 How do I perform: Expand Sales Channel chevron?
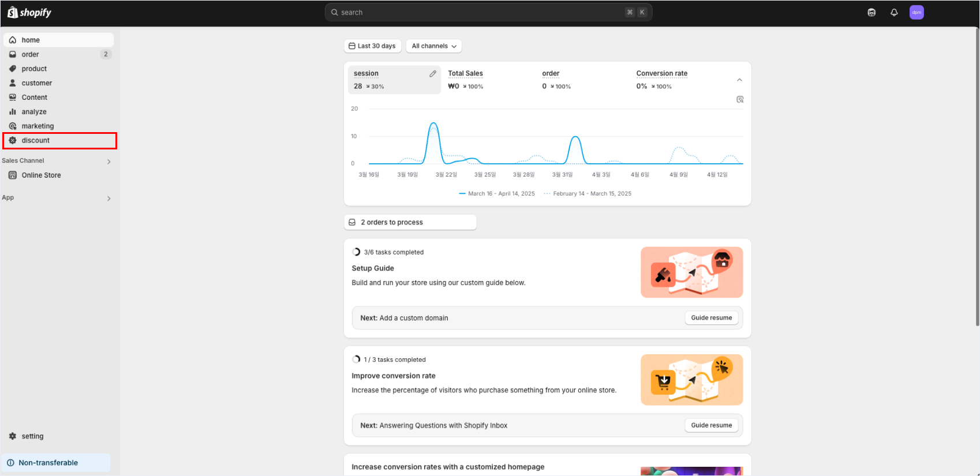tap(109, 162)
